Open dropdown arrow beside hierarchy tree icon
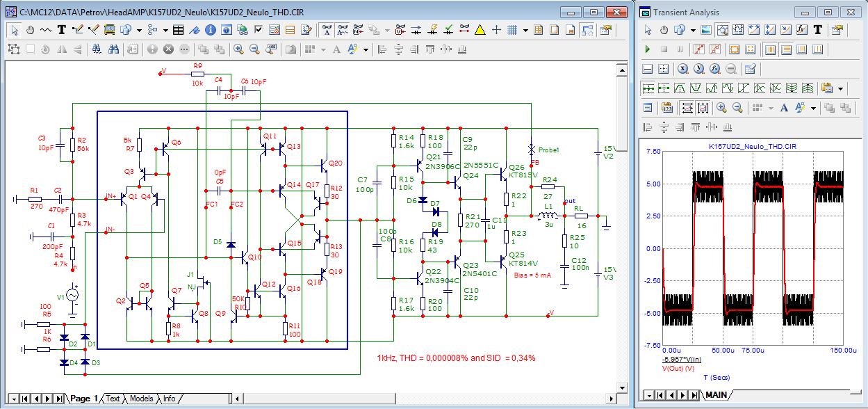 pyautogui.click(x=165, y=30)
